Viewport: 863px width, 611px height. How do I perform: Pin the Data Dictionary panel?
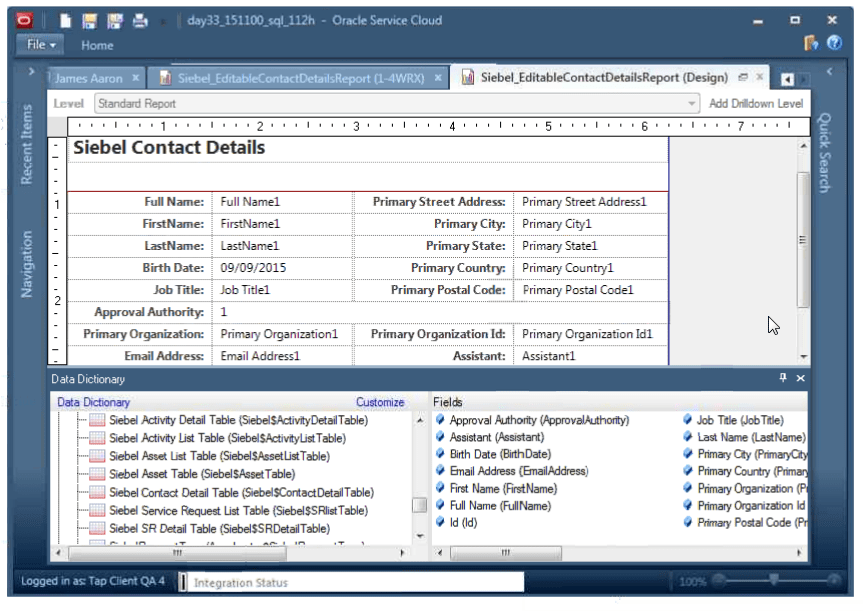(782, 379)
